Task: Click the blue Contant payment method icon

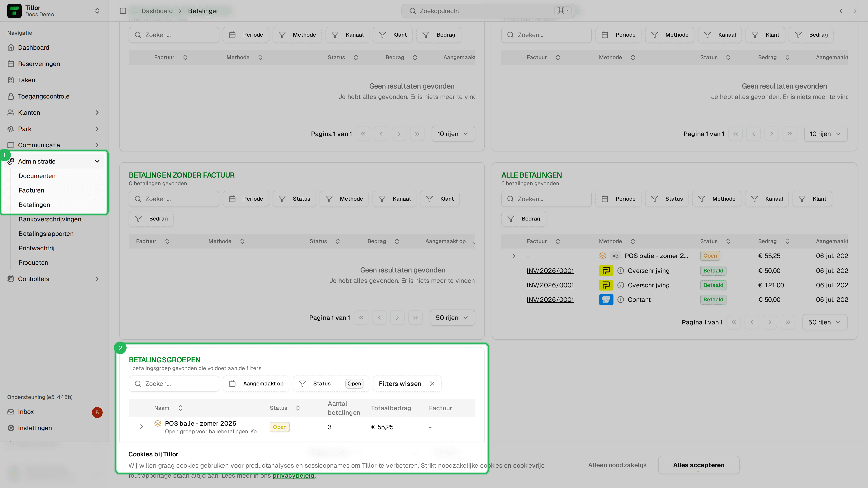Action: (606, 300)
